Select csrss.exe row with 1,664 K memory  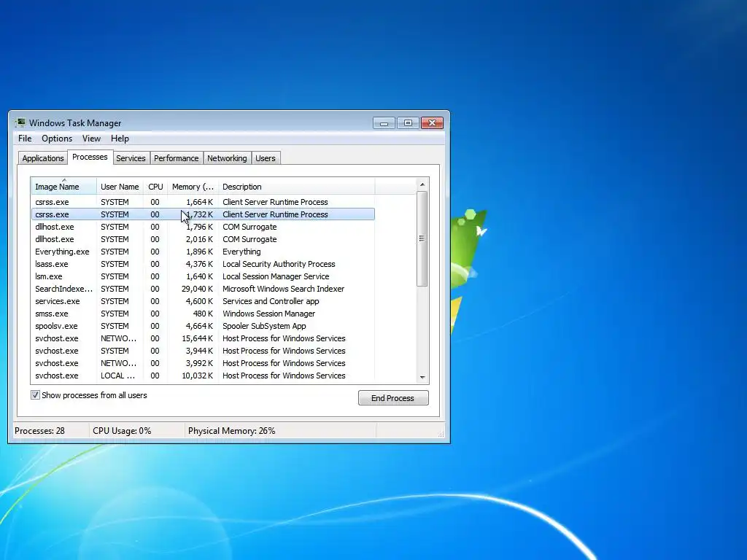click(203, 202)
